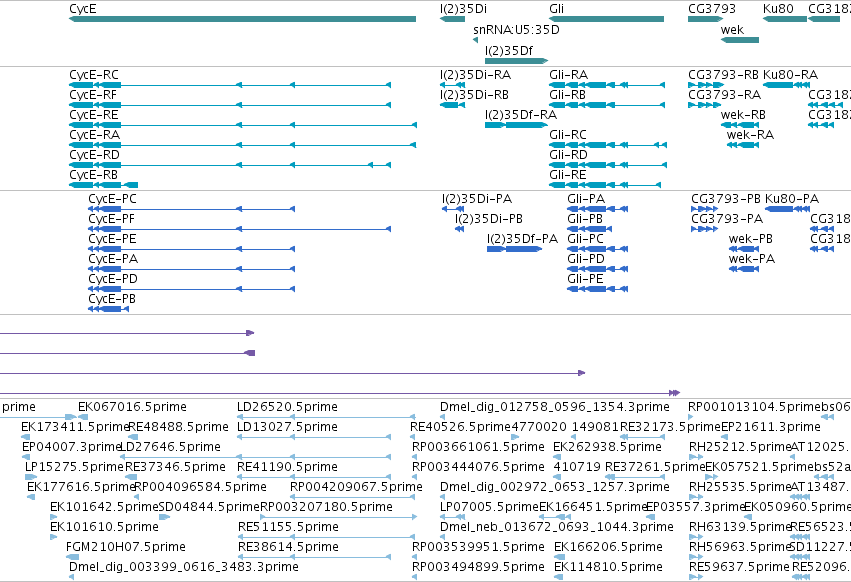Click the EK262938.5prime EST label
Screen dimensions: 851x582
click(x=608, y=447)
